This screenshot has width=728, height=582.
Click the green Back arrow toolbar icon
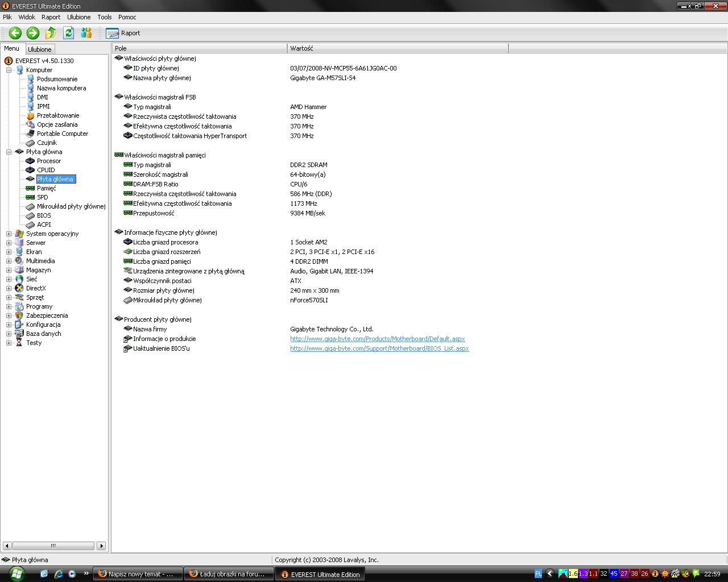pos(15,33)
